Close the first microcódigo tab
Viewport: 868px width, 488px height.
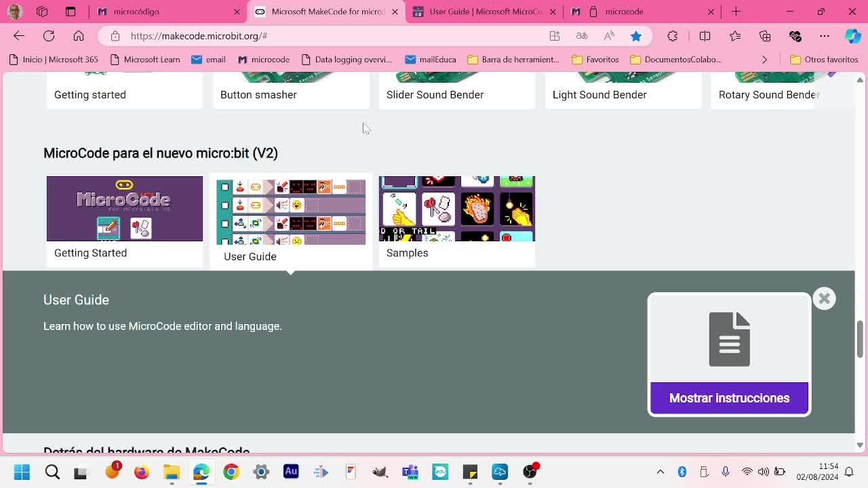coord(237,12)
